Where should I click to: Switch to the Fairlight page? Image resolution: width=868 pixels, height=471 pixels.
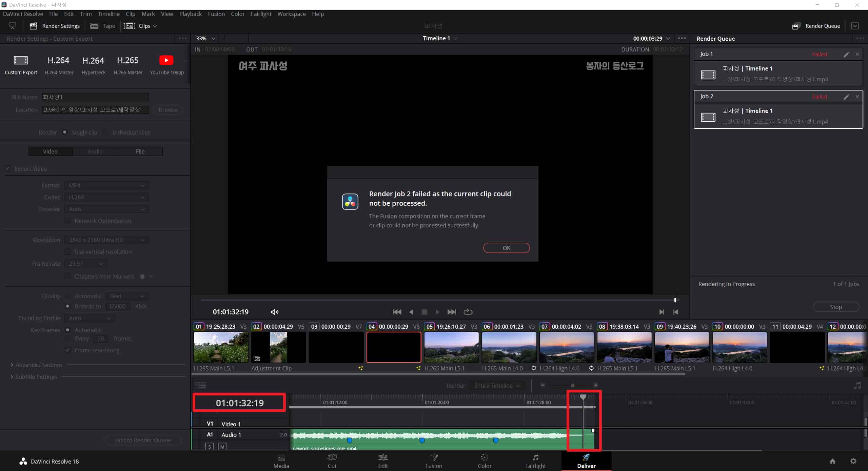pos(535,461)
